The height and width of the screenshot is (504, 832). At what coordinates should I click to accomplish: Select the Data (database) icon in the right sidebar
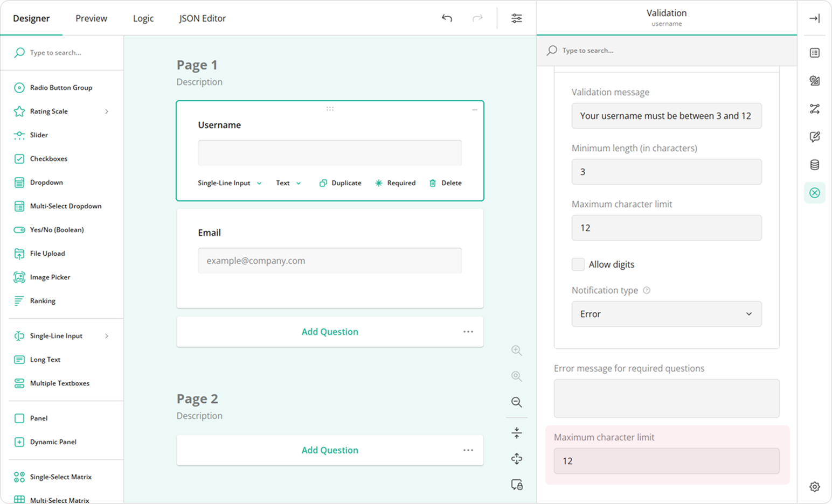tap(814, 164)
